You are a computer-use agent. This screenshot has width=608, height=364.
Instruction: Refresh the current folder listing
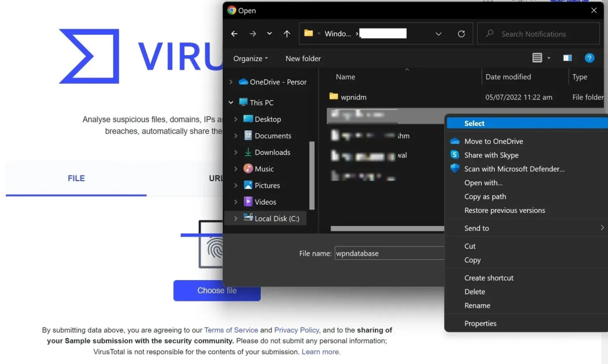461,34
